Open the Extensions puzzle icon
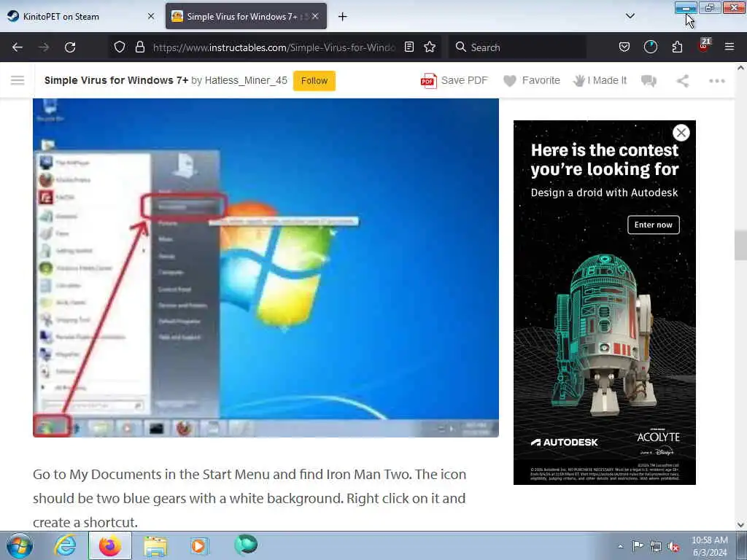The height and width of the screenshot is (560, 747). [x=677, y=47]
